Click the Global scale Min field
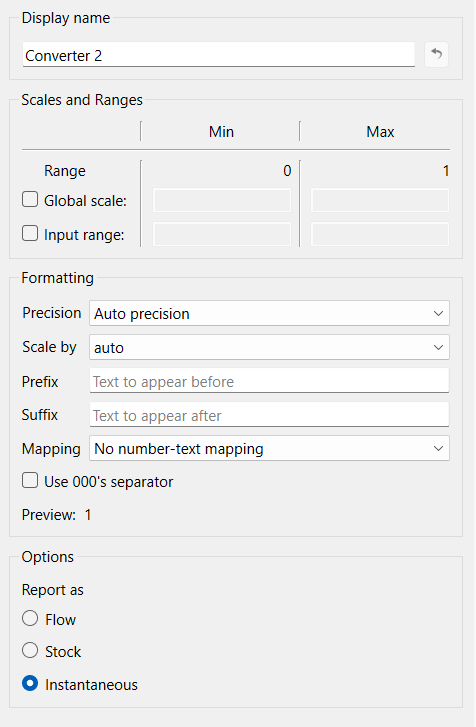This screenshot has width=476, height=727. pyautogui.click(x=222, y=200)
